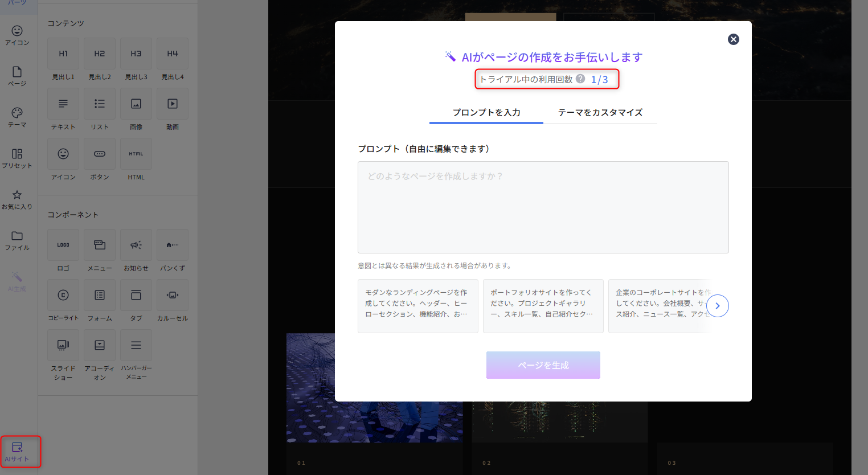868x475 pixels.
Task: Select the プロンプトを入力 tab
Action: 486,112
